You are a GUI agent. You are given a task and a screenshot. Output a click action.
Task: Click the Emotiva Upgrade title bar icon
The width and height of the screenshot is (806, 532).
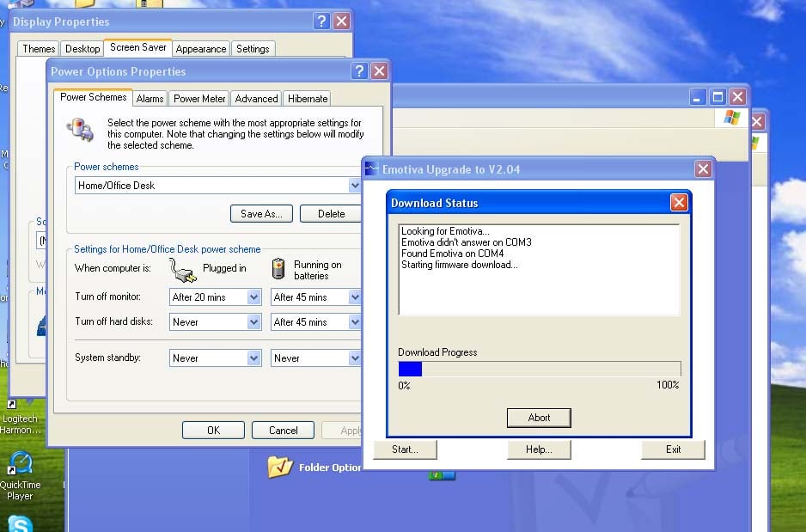point(371,169)
